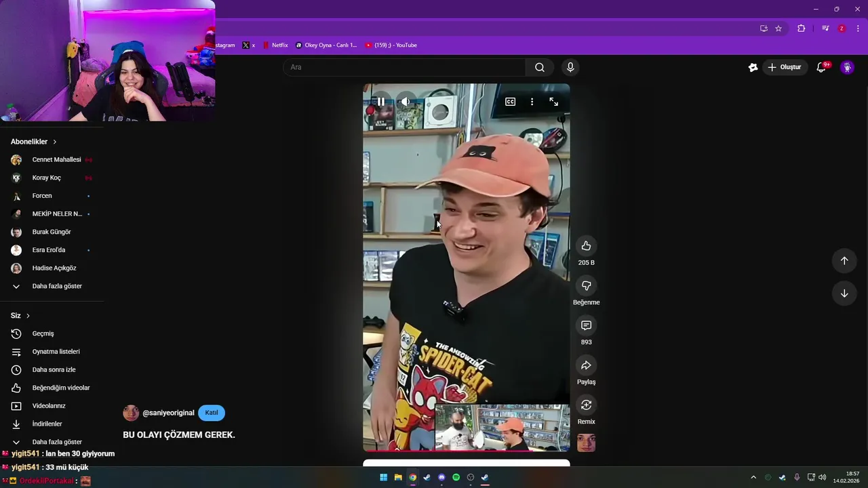The image size is (868, 488).
Task: Open @saniyeoriginal channel name
Action: tap(168, 413)
